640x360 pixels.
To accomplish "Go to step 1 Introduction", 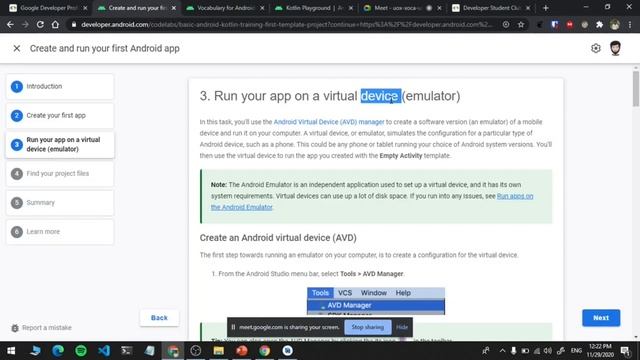I will coord(60,87).
